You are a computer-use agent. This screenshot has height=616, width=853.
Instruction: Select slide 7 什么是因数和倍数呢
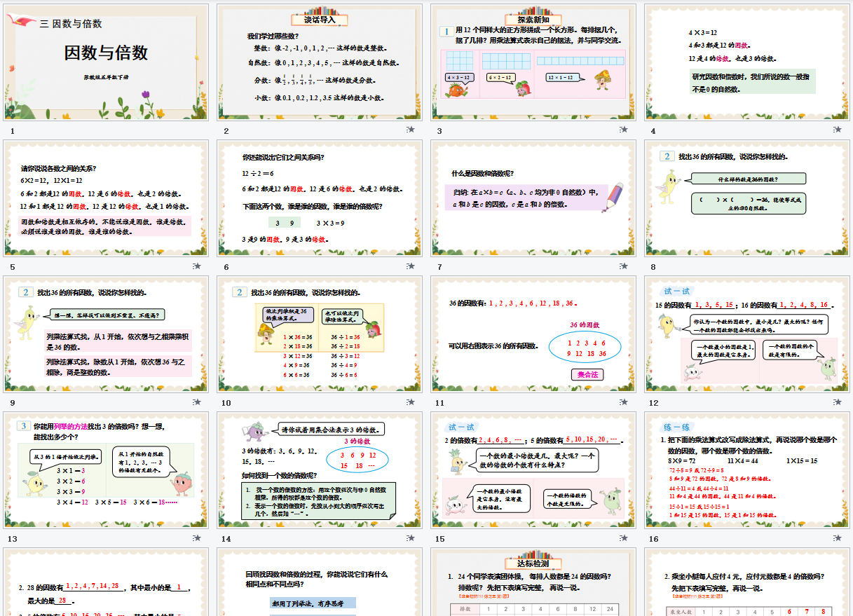533,198
